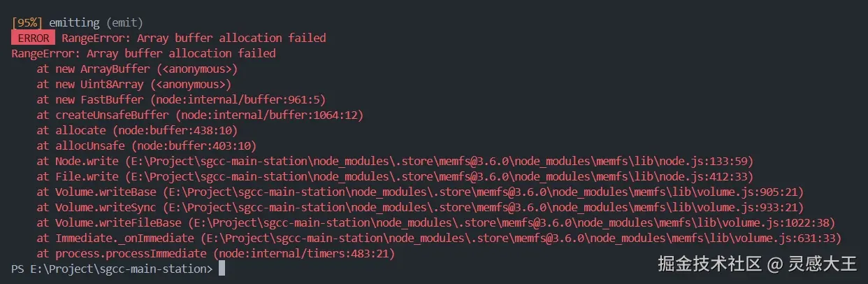Open the Volume.writeBase volume.js:905:21 path
The image size is (868, 284).
[x=482, y=192]
